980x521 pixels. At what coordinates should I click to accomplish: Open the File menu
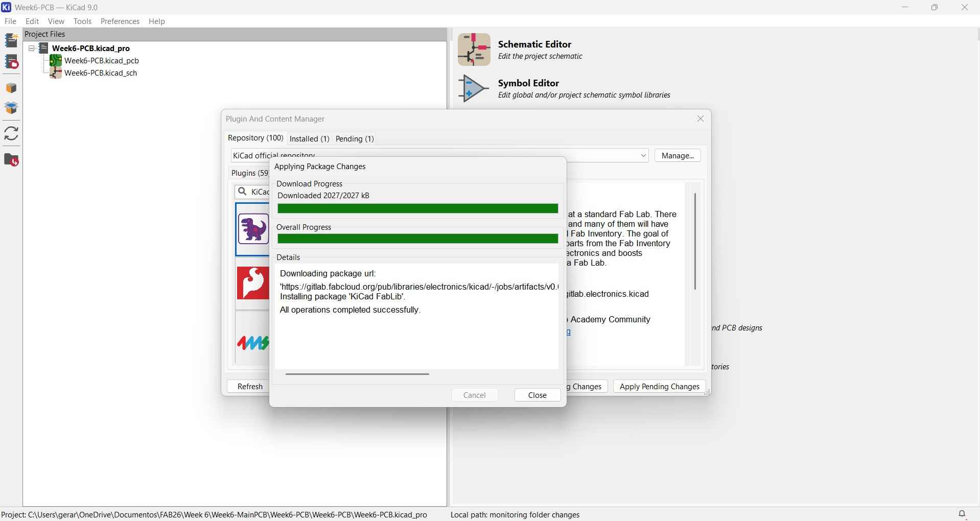click(10, 21)
